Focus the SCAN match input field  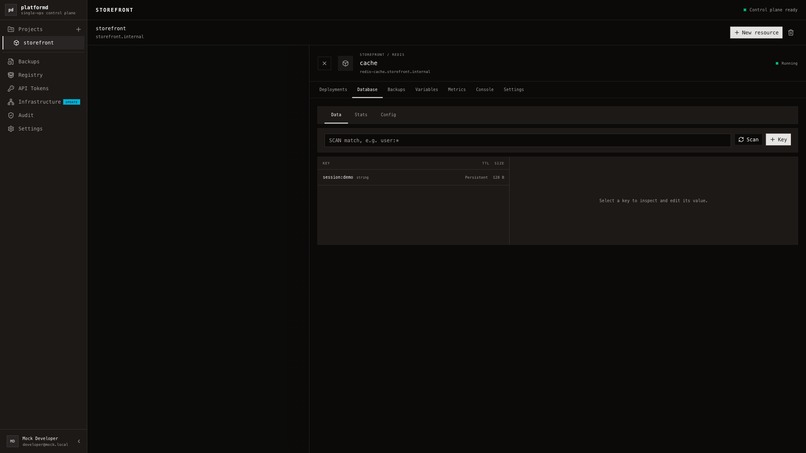click(x=527, y=140)
